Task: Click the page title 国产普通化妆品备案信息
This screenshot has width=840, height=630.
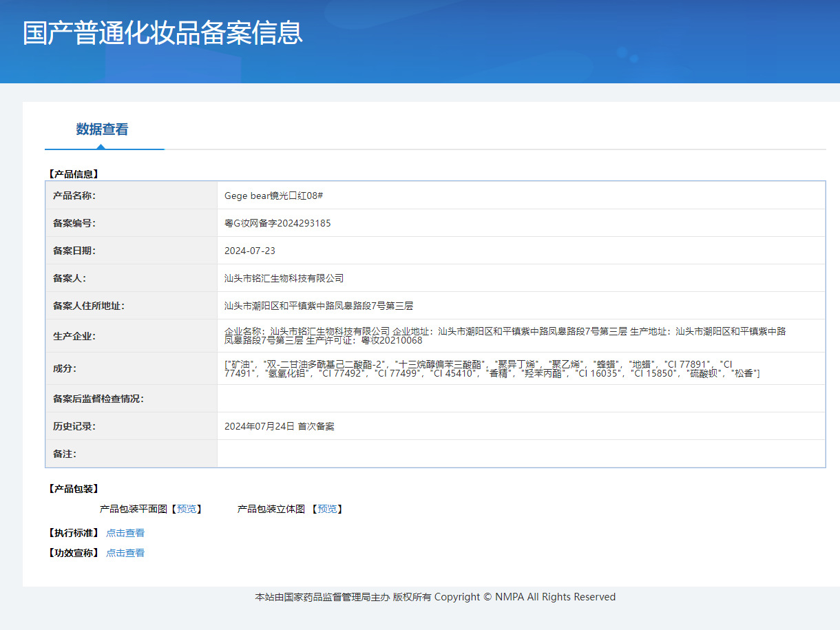Action: (162, 33)
